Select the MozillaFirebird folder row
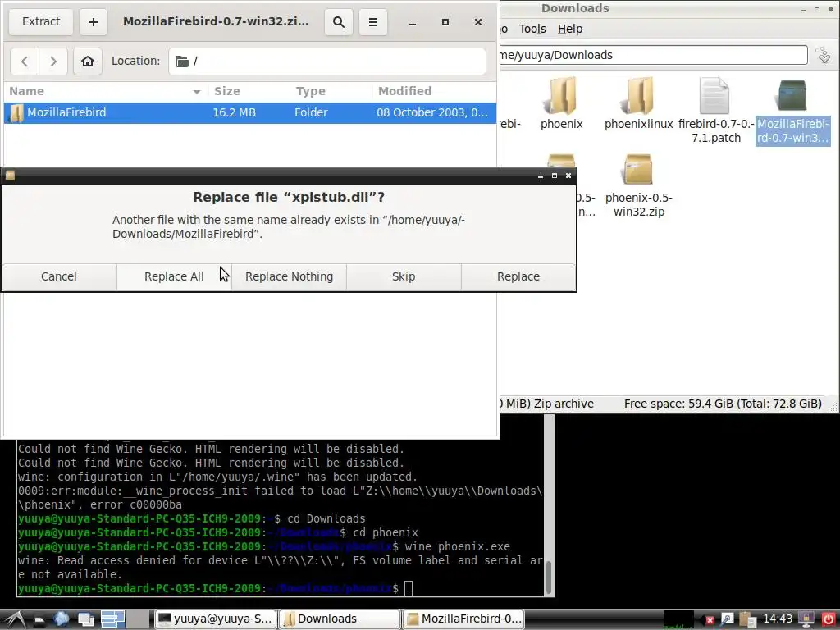 coord(250,112)
